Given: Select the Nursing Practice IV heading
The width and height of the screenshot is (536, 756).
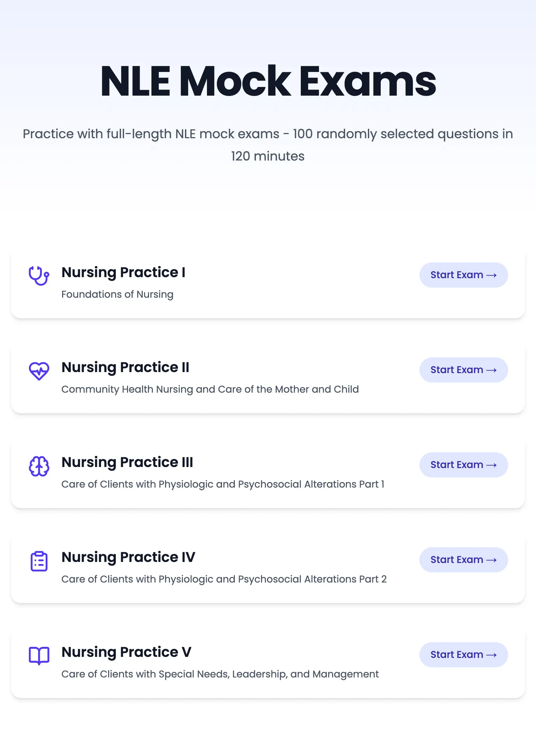Looking at the screenshot, I should (128, 557).
